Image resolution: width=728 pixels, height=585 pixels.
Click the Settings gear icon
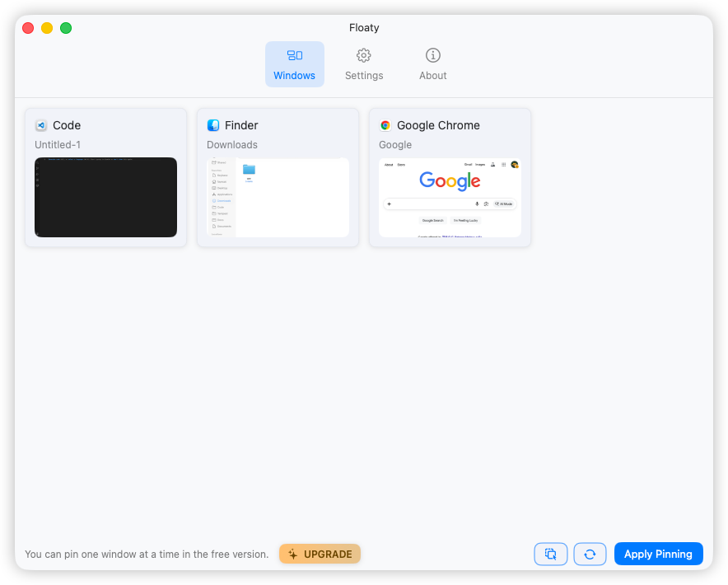pos(364,56)
